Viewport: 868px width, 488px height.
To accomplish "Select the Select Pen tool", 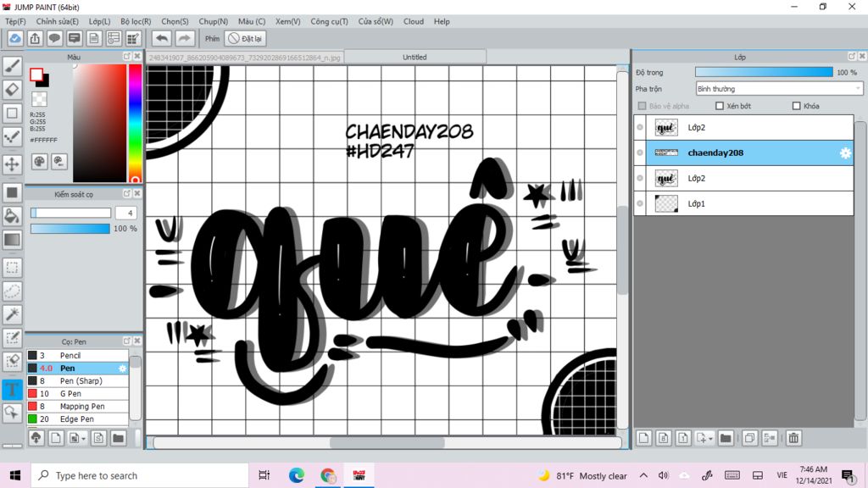I will tap(12, 338).
